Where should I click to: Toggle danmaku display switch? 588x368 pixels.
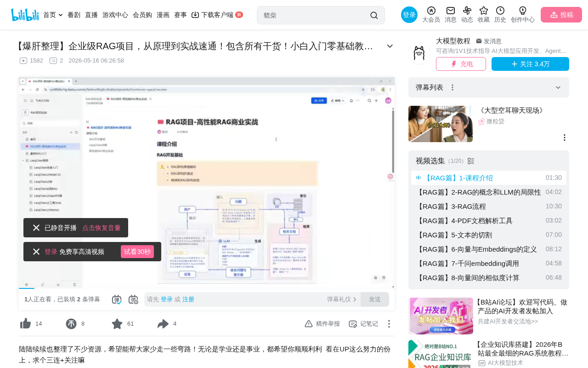pos(117,299)
